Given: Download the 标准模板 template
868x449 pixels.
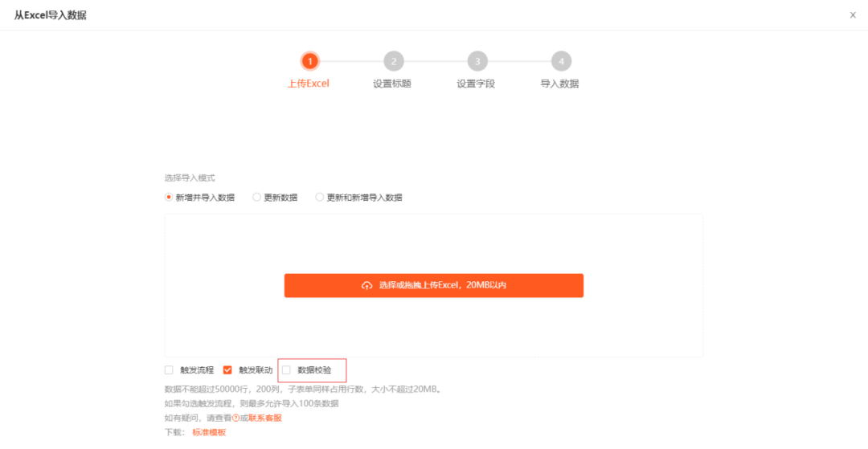Looking at the screenshot, I should 209,432.
